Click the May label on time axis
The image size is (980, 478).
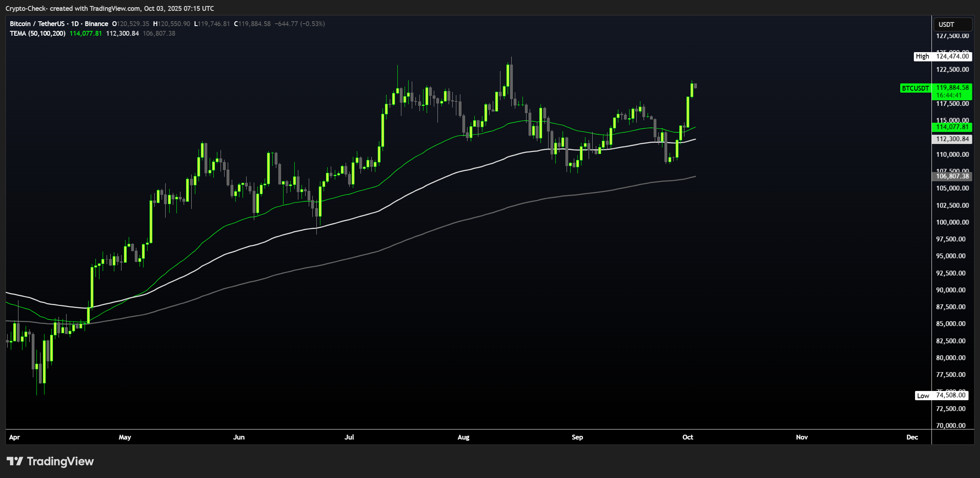(x=125, y=437)
